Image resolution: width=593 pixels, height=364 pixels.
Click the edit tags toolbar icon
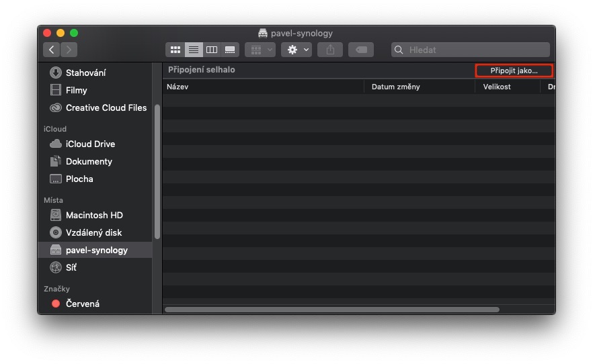coord(360,50)
